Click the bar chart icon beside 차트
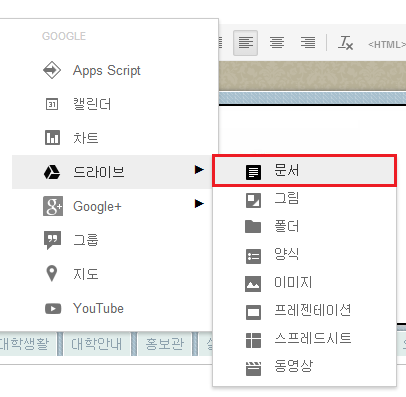Viewport: 406px width, 397px height. pos(52,138)
